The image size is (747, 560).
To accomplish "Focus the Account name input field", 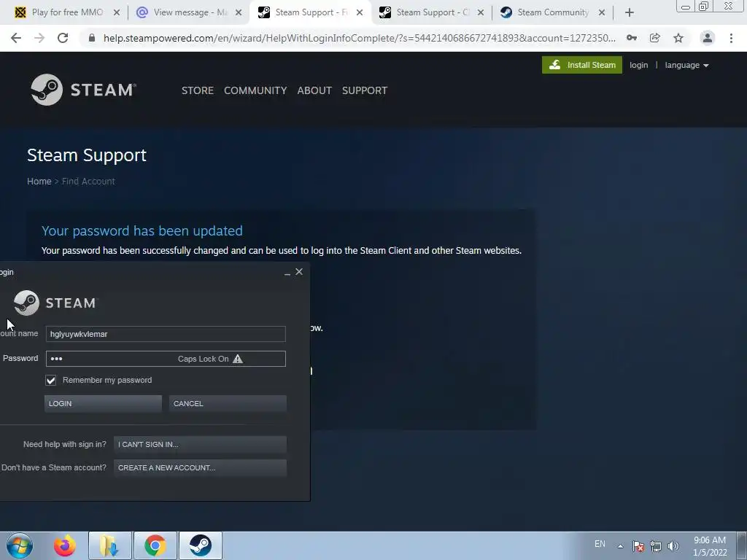I will [x=166, y=334].
